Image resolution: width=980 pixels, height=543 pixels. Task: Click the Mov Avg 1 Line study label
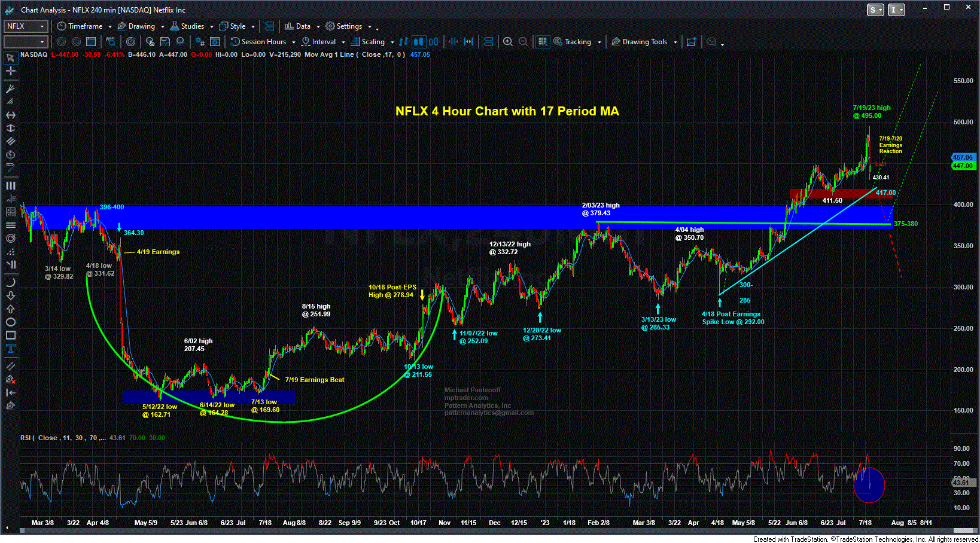coord(355,54)
